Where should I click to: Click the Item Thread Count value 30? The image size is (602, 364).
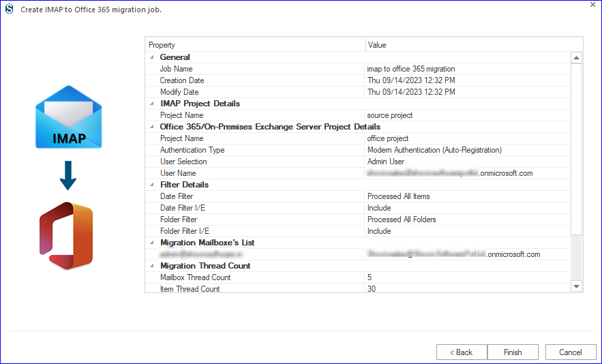(x=372, y=289)
